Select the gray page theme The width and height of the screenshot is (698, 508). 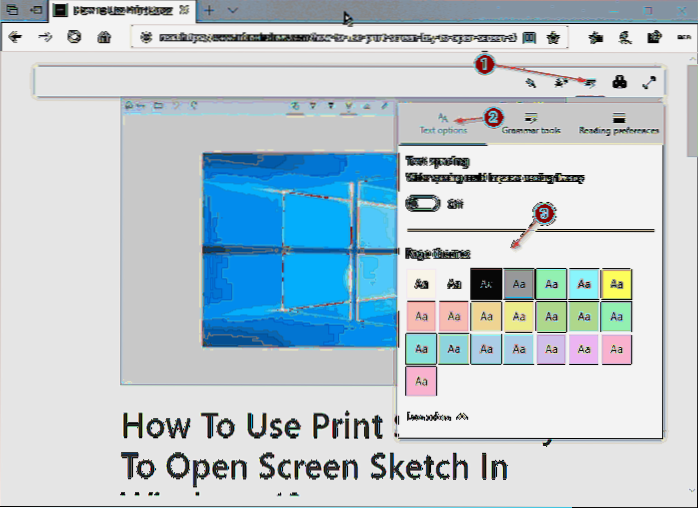[x=519, y=284]
